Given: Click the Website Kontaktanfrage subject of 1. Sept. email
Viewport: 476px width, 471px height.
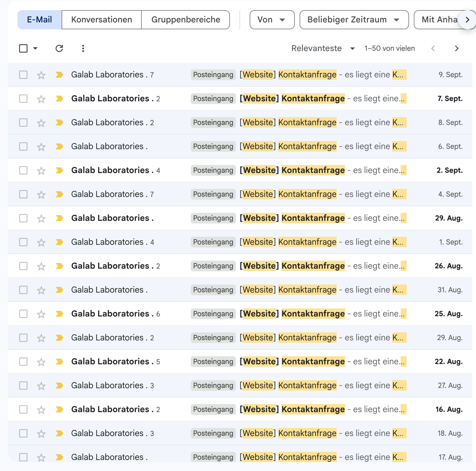Looking at the screenshot, I should (288, 242).
